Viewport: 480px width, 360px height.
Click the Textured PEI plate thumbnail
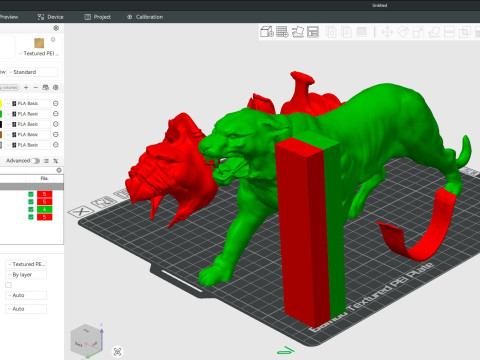(x=39, y=43)
